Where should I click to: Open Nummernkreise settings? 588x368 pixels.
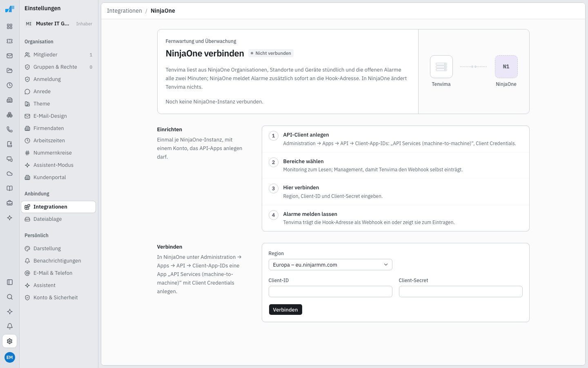point(58,153)
